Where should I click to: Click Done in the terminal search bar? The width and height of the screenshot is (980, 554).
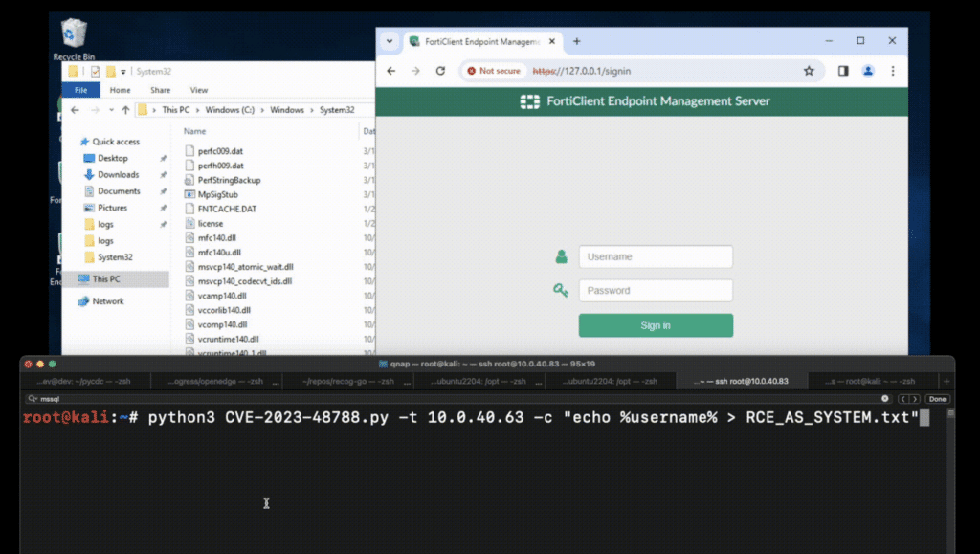point(937,399)
